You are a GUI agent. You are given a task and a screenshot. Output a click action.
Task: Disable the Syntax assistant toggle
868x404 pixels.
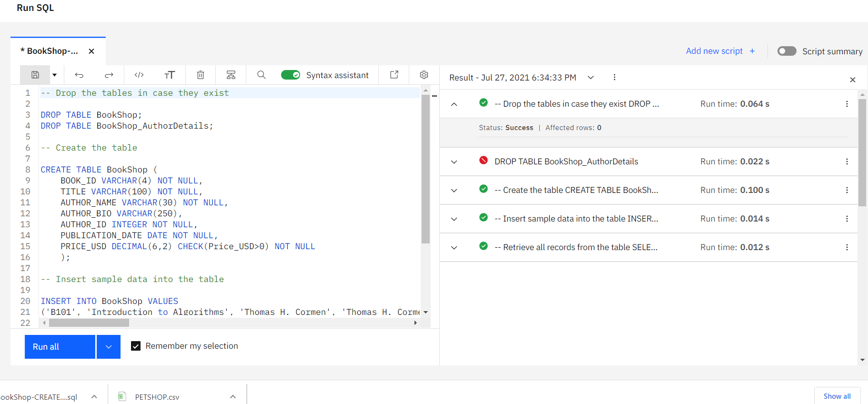[290, 75]
